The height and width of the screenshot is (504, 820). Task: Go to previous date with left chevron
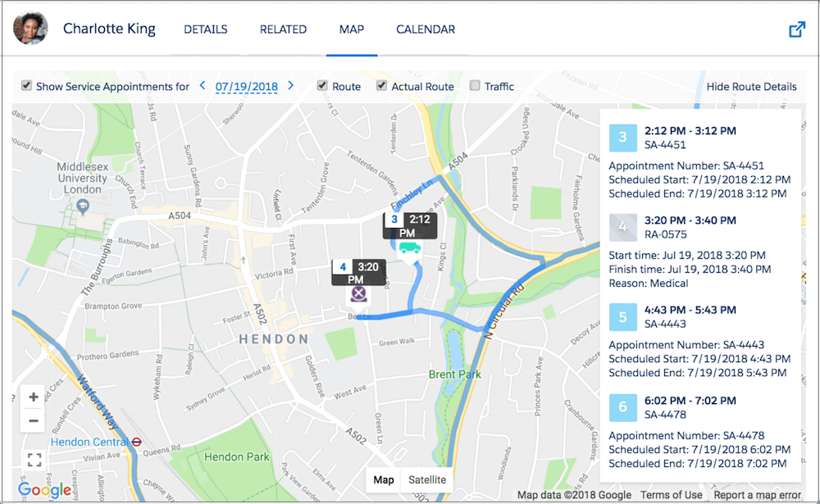[203, 86]
